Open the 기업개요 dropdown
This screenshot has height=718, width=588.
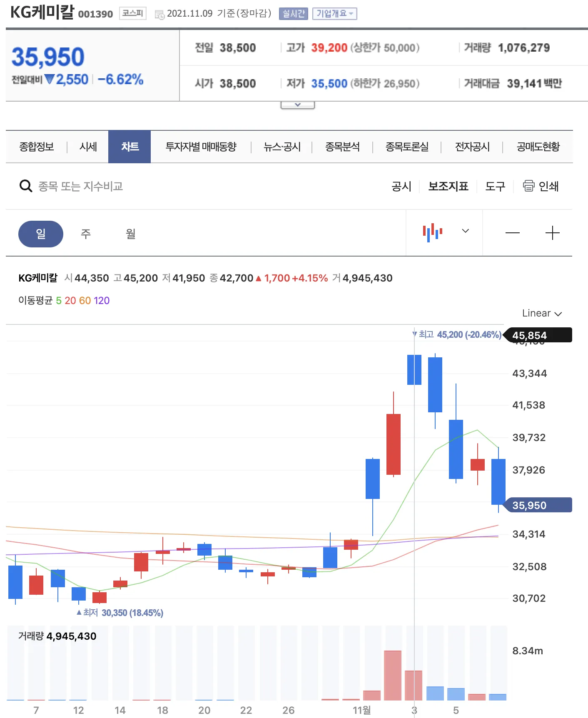click(335, 14)
